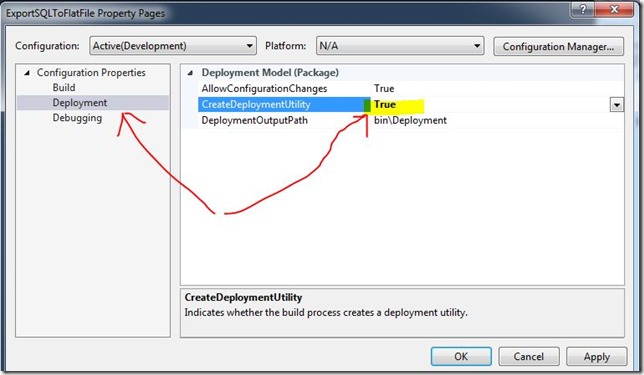Click the Apply button

596,356
